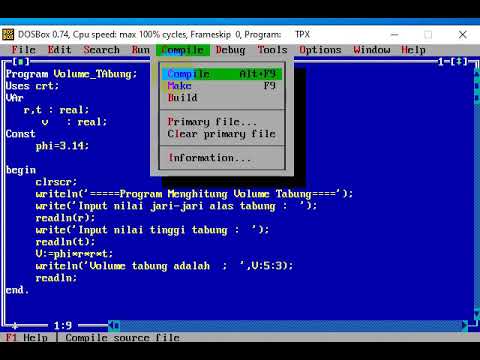480x360 pixels.
Task: Choose Make F9 from Compile dropdown
Action: pos(222,86)
